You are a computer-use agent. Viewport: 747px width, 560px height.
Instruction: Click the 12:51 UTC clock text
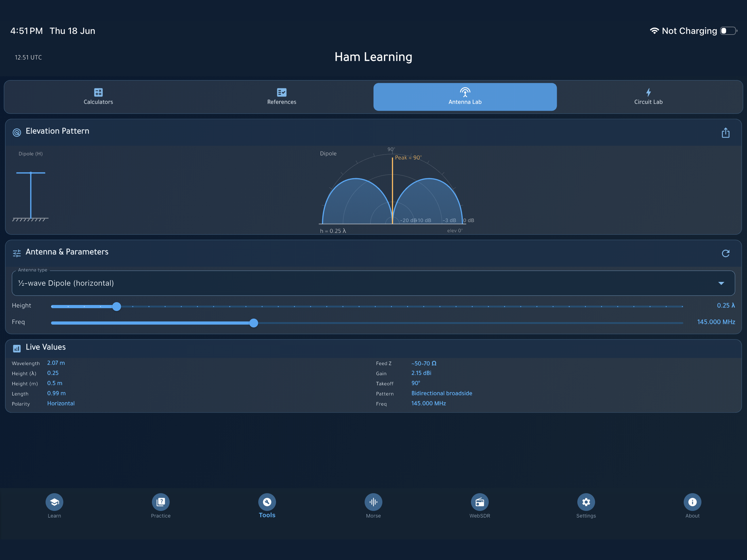(x=29, y=58)
